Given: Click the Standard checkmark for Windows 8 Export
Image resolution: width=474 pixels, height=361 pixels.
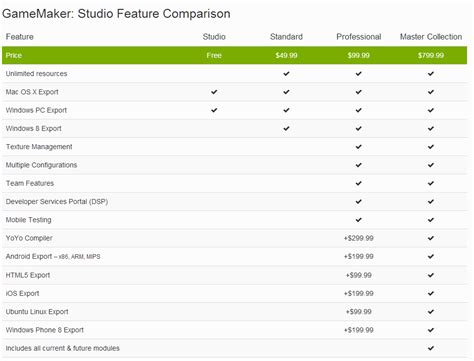Looking at the screenshot, I should (x=286, y=128).
